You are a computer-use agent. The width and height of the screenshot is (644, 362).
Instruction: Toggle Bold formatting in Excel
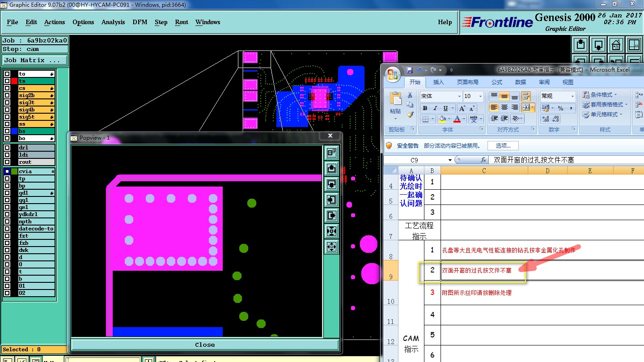[x=425, y=108]
